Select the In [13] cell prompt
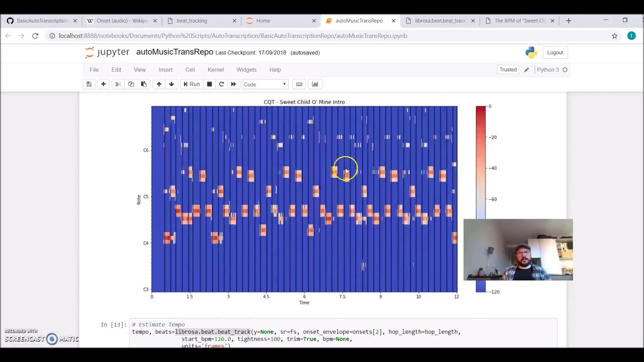 tap(114, 325)
